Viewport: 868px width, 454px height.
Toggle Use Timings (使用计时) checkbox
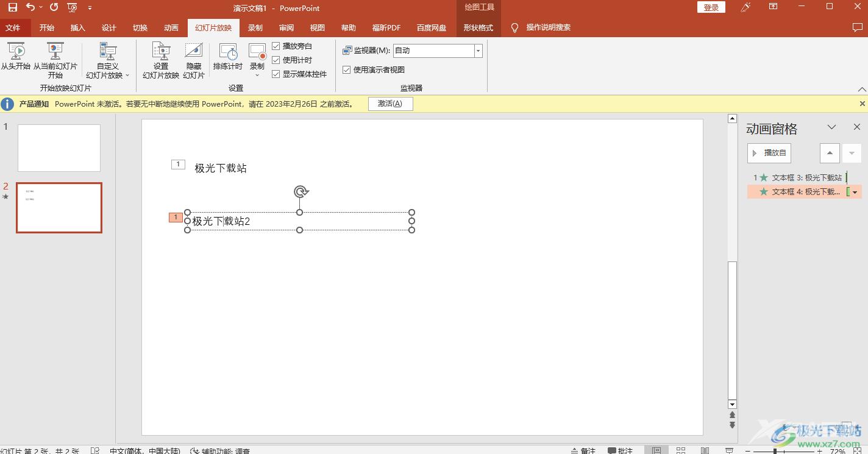276,60
